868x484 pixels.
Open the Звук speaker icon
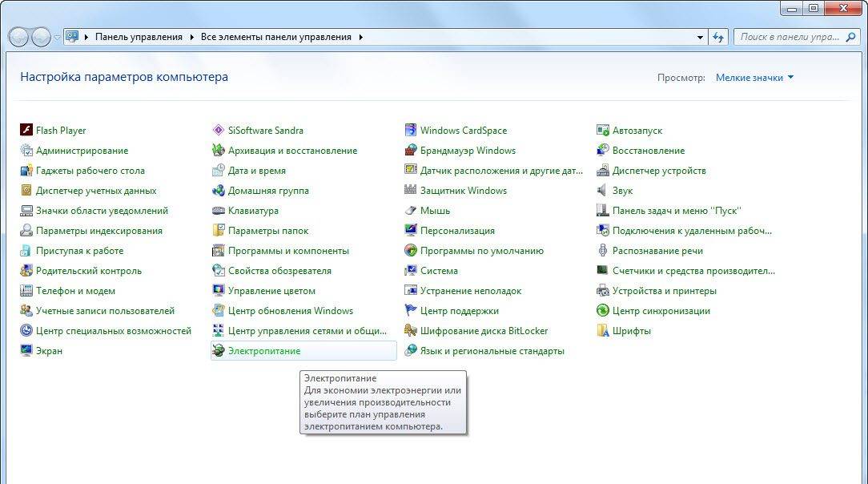603,191
